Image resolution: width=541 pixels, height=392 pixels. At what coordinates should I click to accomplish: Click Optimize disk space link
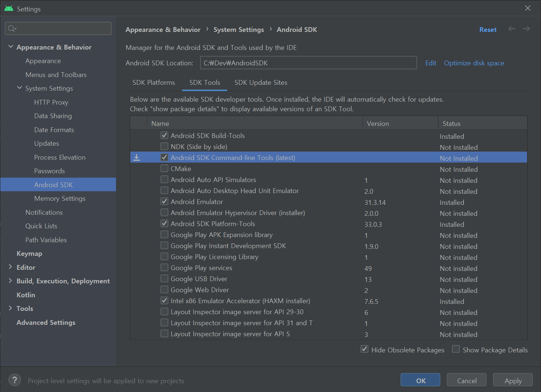474,63
